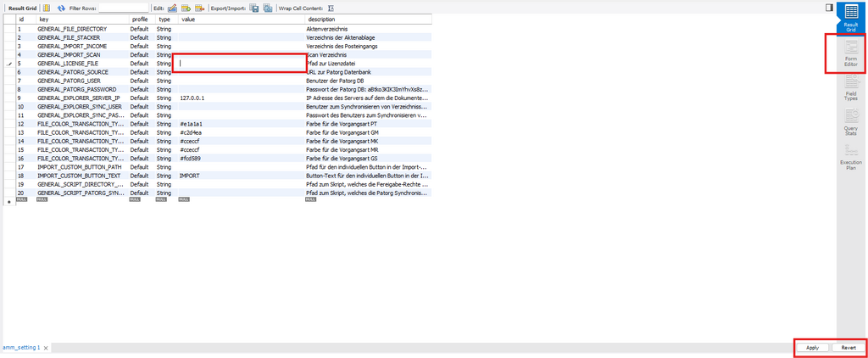Toggle the side panel visibility icon
The image size is (868, 358).
(830, 7)
